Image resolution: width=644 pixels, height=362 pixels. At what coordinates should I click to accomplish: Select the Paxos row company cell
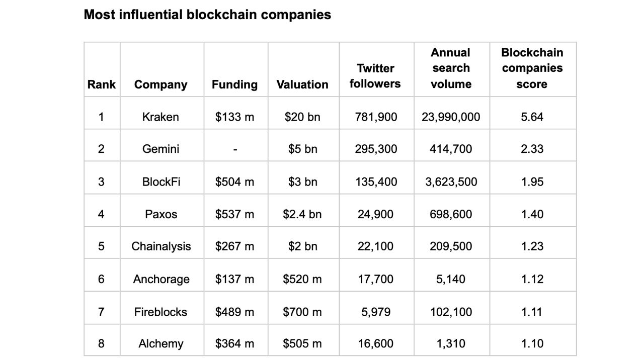160,214
